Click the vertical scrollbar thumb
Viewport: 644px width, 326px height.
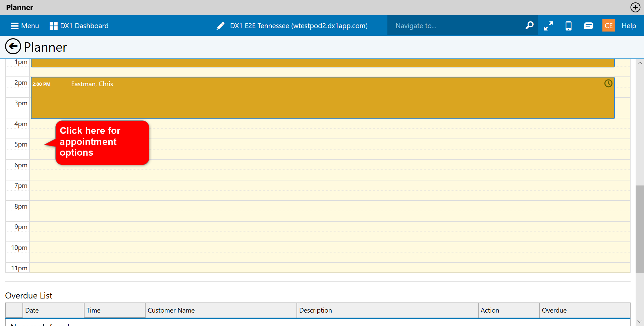[640, 229]
